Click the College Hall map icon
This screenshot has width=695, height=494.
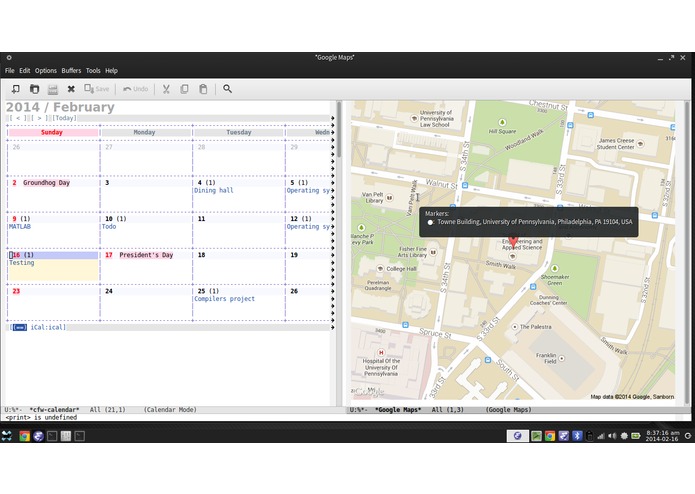380,268
